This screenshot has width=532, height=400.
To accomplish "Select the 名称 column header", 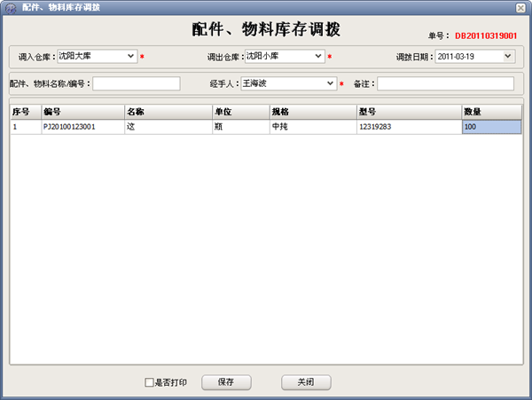I will point(167,113).
